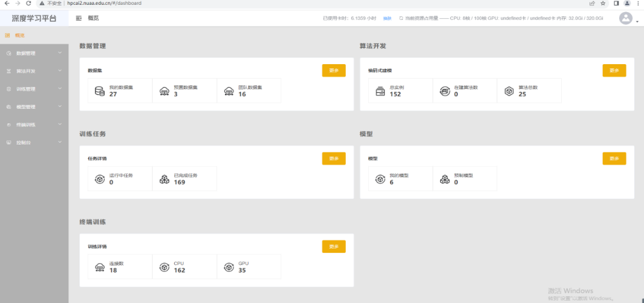Bookmark this page with the star icon

[x=603, y=3]
